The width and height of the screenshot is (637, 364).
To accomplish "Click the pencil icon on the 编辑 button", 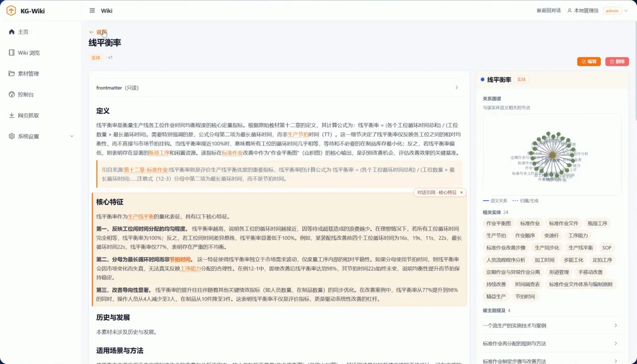I will 584,62.
